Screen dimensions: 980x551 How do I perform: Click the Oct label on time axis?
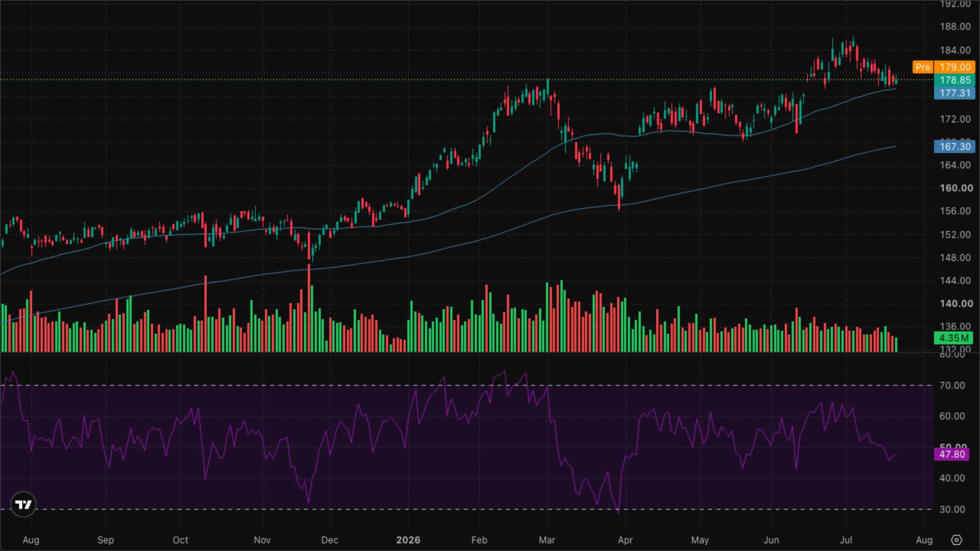(180, 540)
